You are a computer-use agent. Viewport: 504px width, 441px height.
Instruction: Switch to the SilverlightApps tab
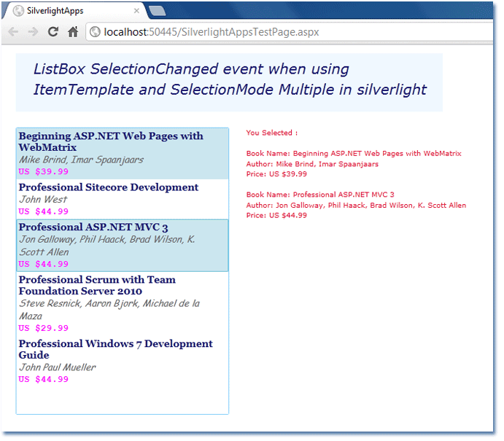[x=76, y=11]
